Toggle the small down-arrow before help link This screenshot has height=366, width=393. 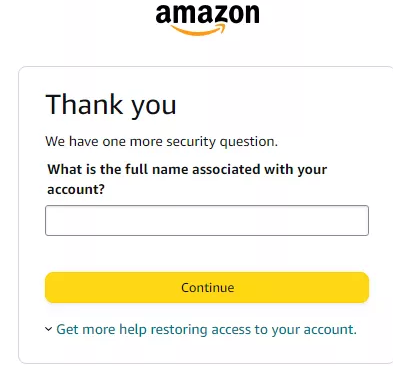point(49,329)
